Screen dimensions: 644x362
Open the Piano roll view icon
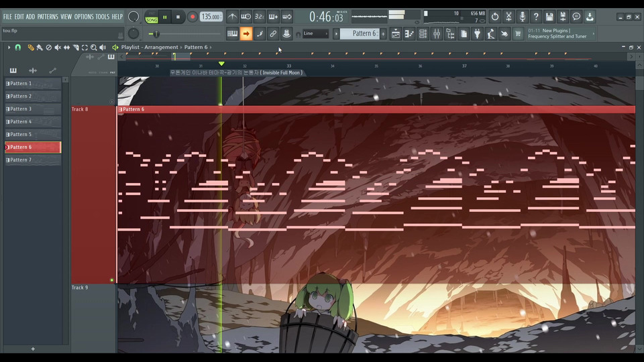(x=409, y=34)
